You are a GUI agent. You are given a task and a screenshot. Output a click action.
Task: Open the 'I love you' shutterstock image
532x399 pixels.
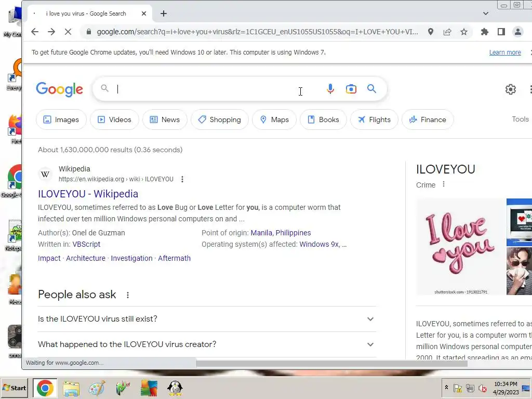[460, 247]
